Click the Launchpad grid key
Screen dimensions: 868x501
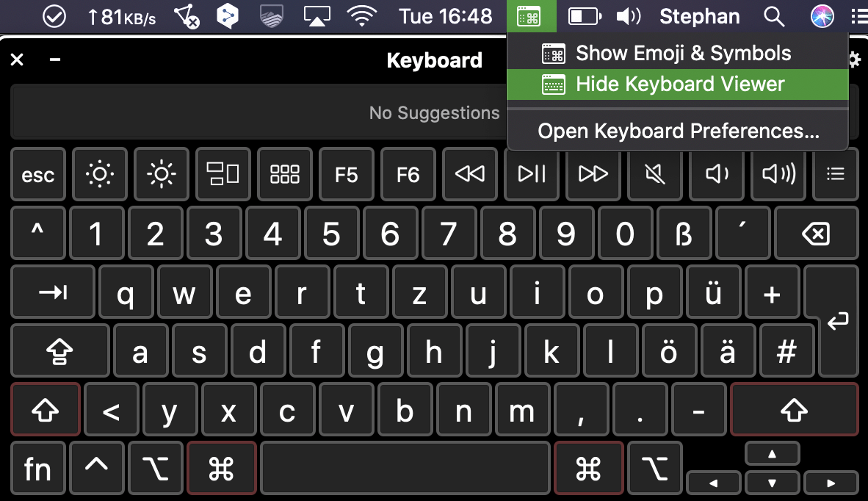(x=284, y=174)
